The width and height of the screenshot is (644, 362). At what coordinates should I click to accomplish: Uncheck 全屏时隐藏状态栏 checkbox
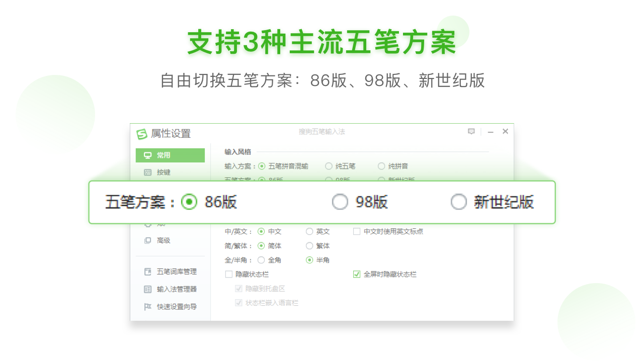[x=357, y=275]
